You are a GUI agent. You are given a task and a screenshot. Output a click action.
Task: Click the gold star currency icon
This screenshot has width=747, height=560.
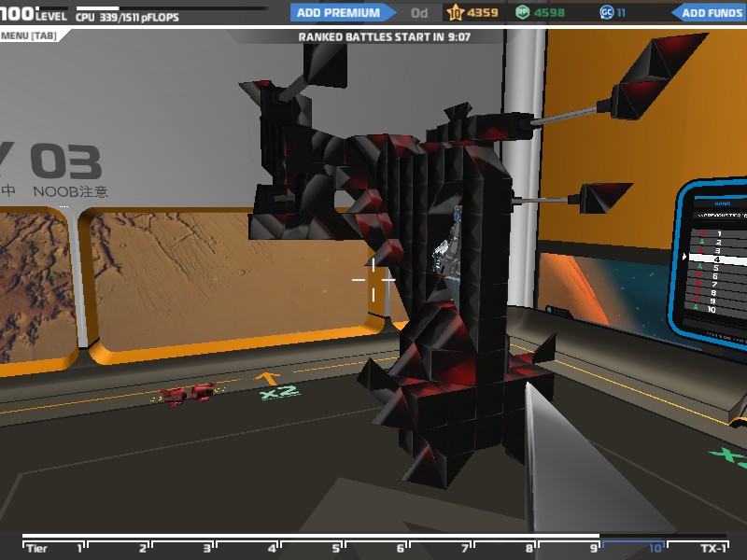click(x=456, y=12)
